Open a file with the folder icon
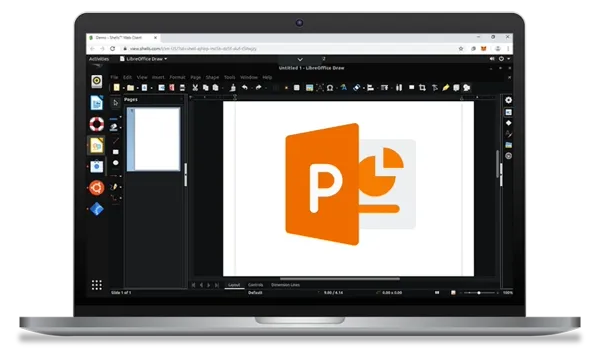Screen dimensions: 600x361 click(130, 88)
